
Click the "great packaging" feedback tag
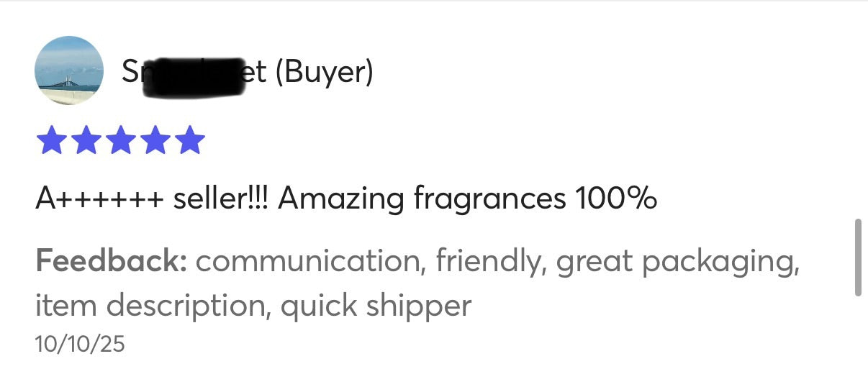point(675,260)
